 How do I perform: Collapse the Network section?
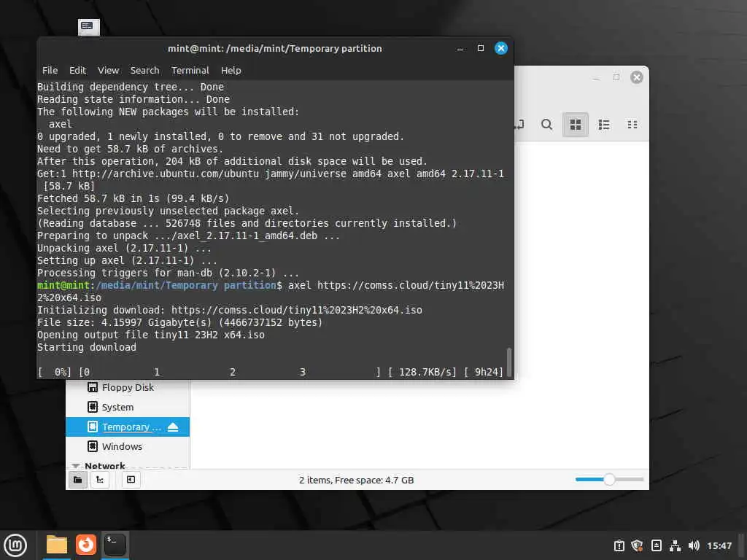coord(75,465)
